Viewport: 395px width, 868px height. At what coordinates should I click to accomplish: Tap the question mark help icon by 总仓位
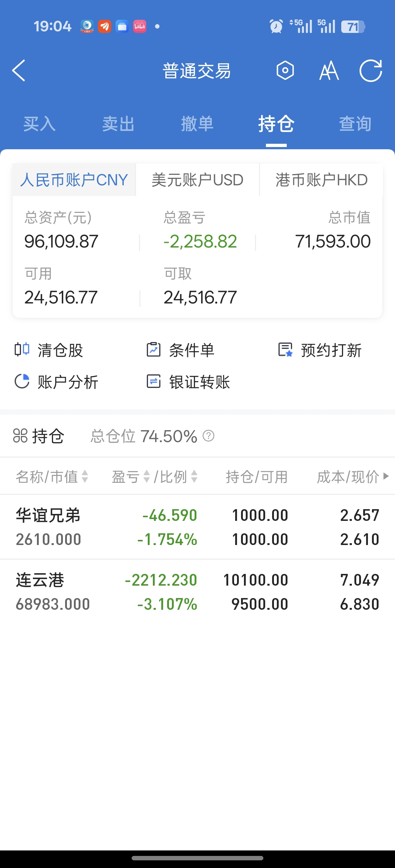(208, 436)
